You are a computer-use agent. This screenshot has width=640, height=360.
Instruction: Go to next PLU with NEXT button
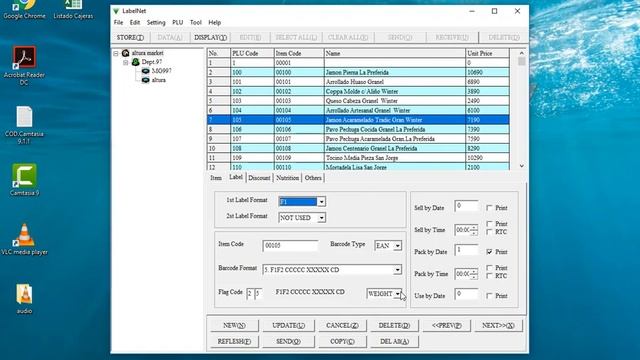498,326
